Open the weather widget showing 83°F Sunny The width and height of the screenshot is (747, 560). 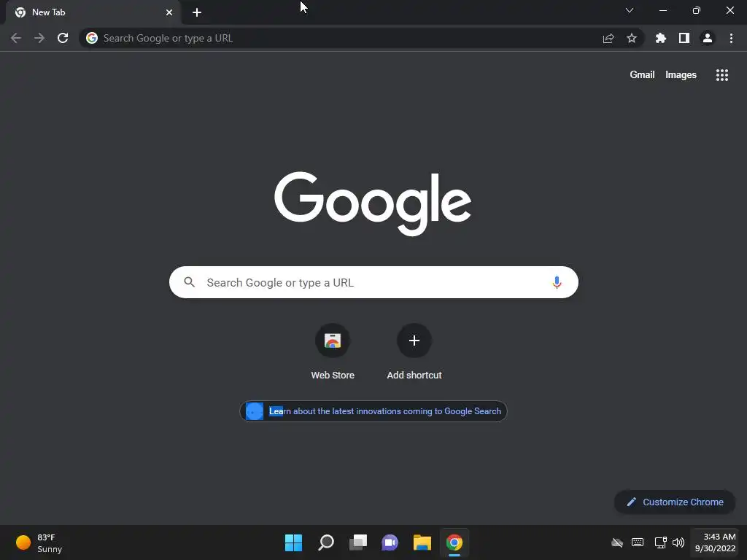pyautogui.click(x=39, y=542)
